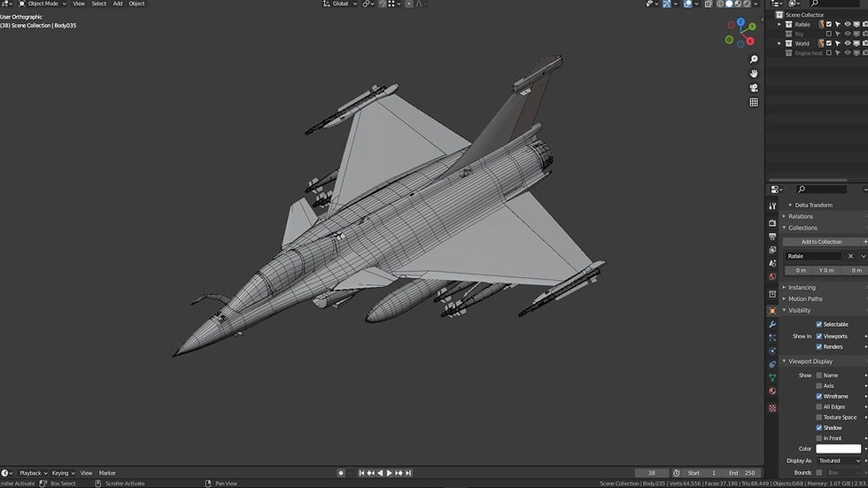Open the Material properties tab
868x488 pixels.
(x=772, y=391)
